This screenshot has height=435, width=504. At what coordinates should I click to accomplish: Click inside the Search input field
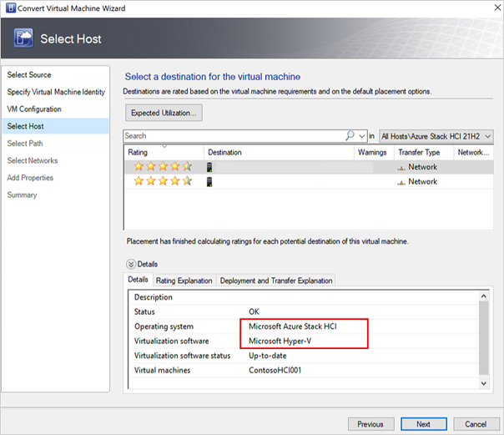point(234,135)
